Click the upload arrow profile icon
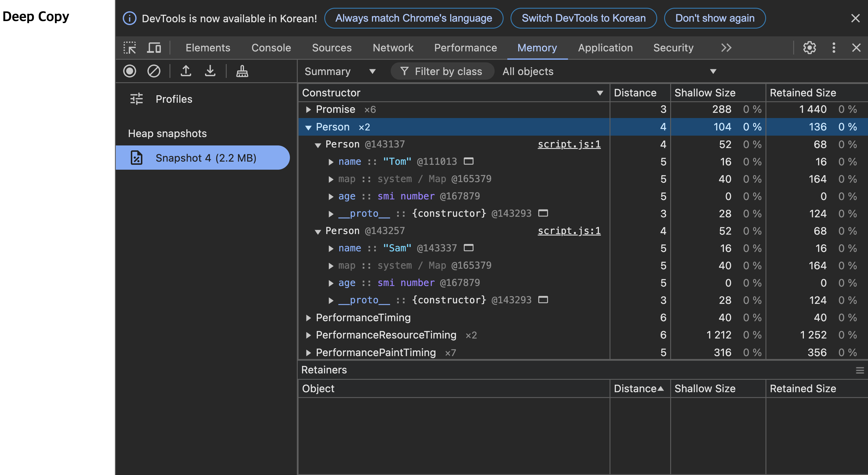The image size is (868, 475). coord(186,71)
